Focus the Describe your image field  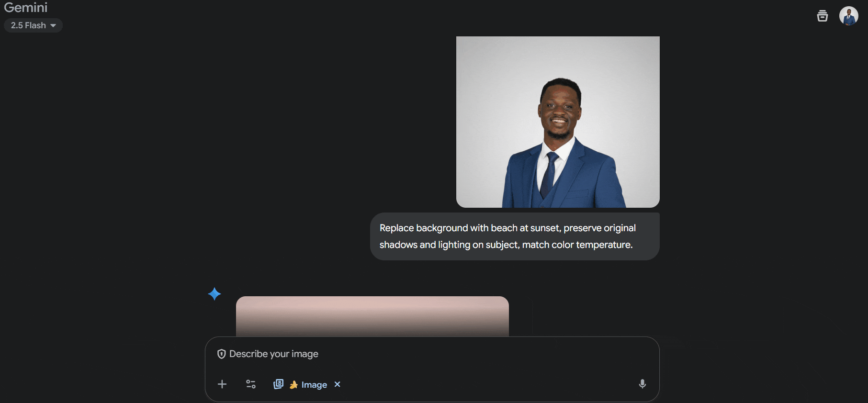click(x=432, y=354)
